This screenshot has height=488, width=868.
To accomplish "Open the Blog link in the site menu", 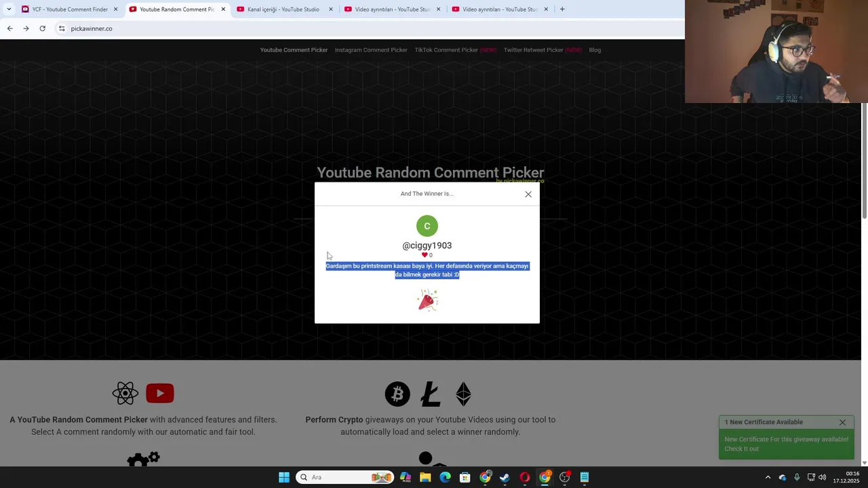I will [595, 49].
